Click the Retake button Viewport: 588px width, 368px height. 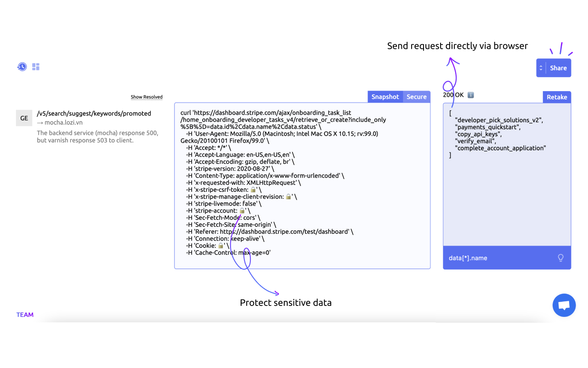coord(557,97)
